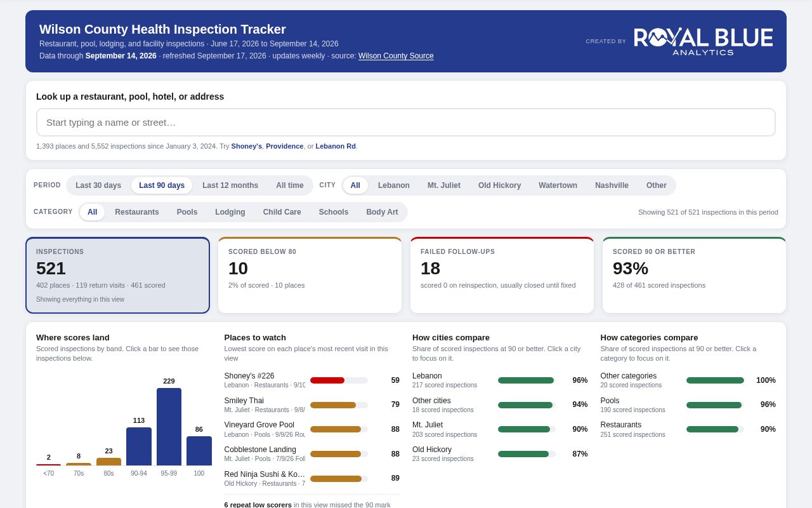Try the Providence search suggestion

pos(285,146)
